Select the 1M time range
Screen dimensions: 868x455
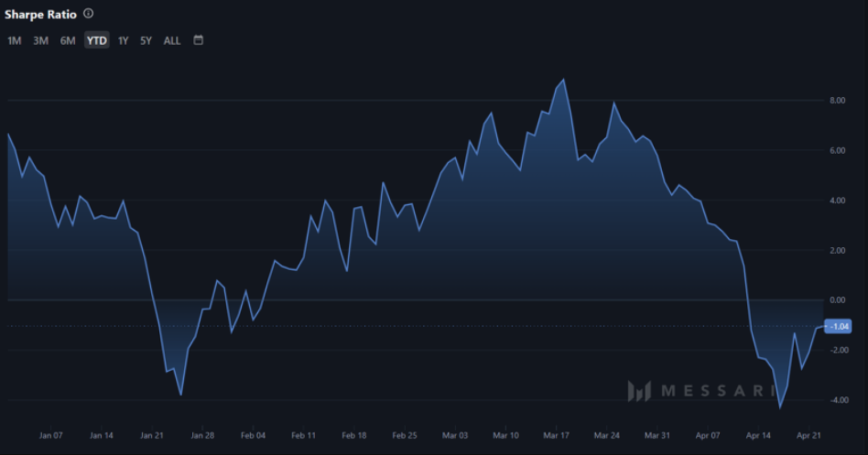tap(15, 40)
